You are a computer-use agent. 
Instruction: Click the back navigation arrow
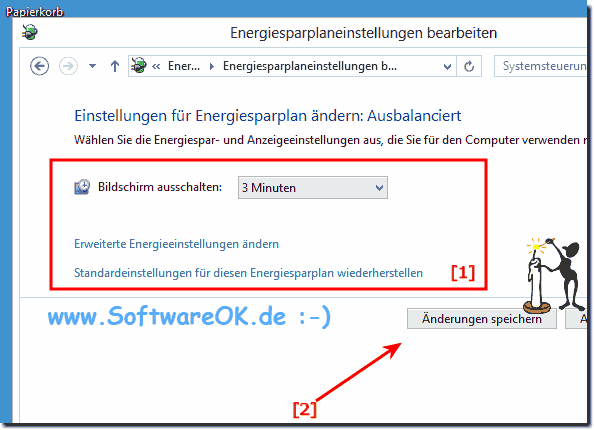click(39, 66)
